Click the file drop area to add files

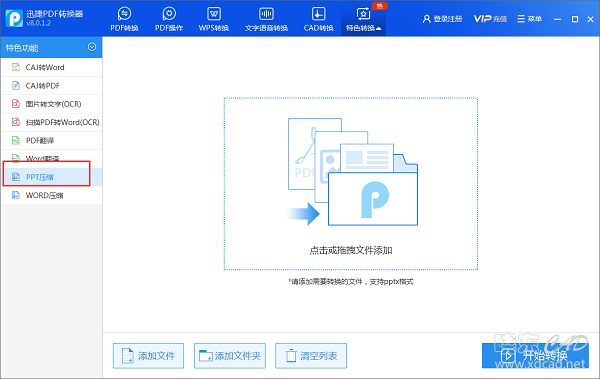351,184
